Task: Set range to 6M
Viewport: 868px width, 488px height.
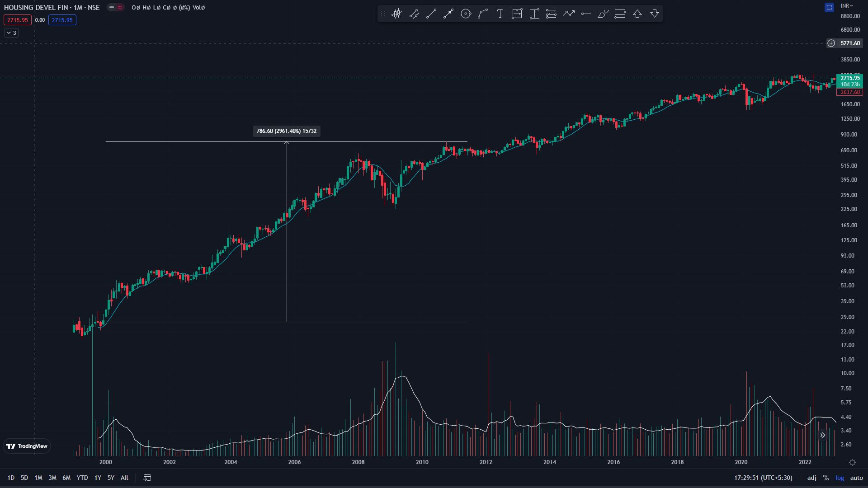Action: tap(66, 478)
